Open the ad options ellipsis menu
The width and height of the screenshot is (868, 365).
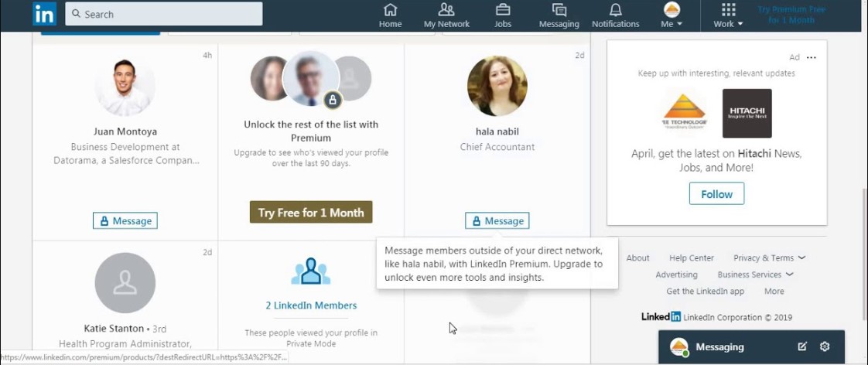(811, 57)
